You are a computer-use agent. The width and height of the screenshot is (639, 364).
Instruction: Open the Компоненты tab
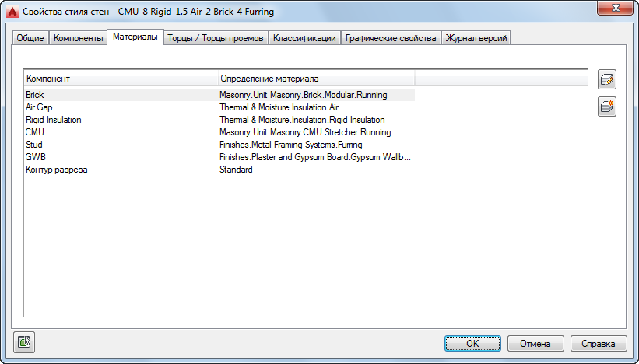[78, 38]
